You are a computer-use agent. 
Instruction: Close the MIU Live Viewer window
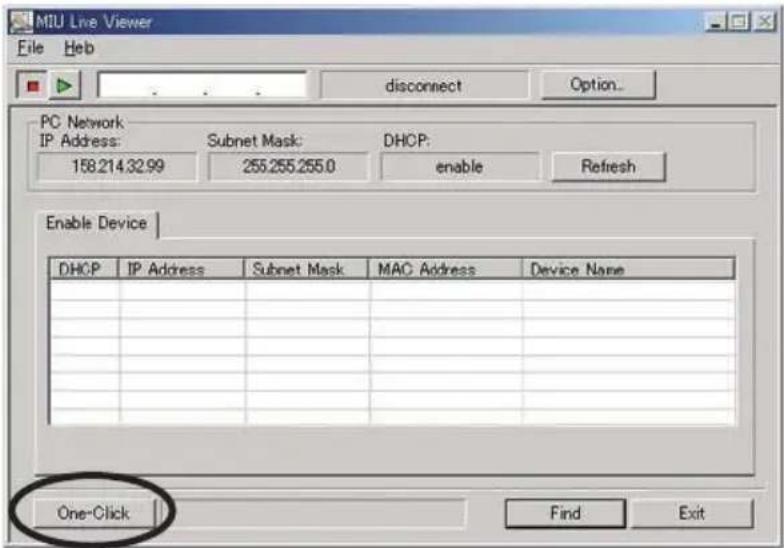point(764,22)
